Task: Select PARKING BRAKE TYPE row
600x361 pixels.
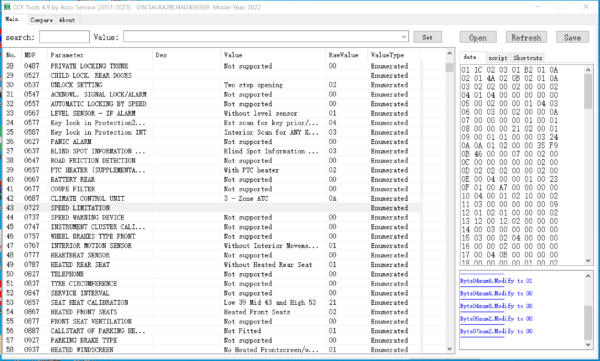Action: click(x=212, y=340)
